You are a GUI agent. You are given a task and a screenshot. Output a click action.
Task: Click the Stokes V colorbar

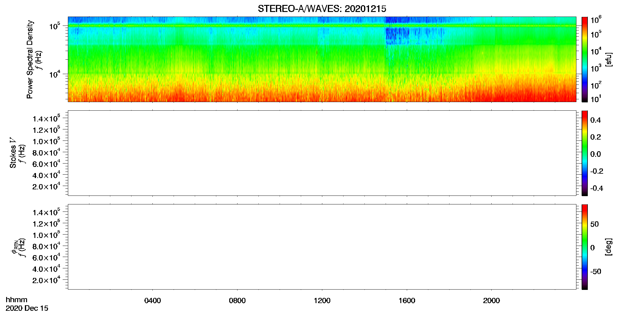coord(584,153)
